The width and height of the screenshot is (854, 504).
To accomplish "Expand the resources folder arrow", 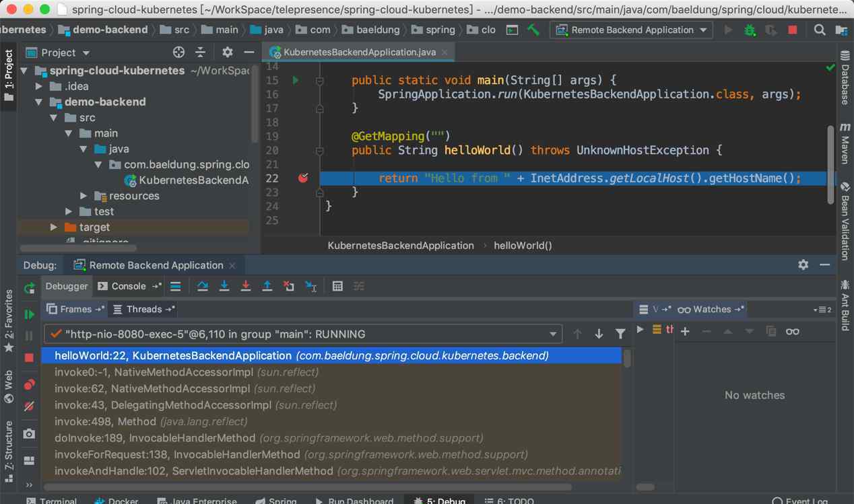I will [x=84, y=196].
